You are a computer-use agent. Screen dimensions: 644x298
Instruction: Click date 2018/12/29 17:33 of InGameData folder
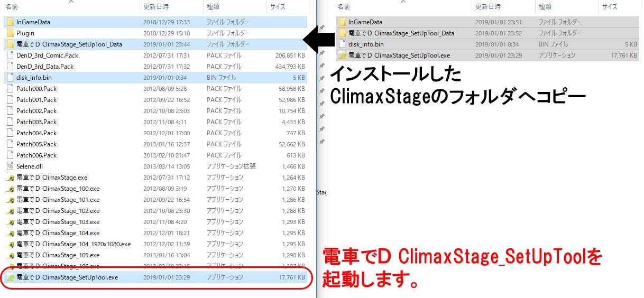pyautogui.click(x=166, y=22)
